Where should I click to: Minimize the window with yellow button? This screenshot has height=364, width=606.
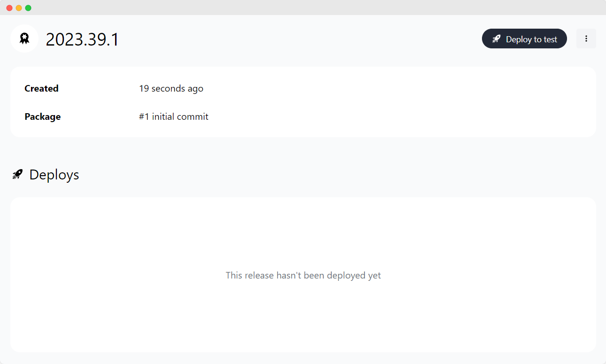tap(19, 8)
